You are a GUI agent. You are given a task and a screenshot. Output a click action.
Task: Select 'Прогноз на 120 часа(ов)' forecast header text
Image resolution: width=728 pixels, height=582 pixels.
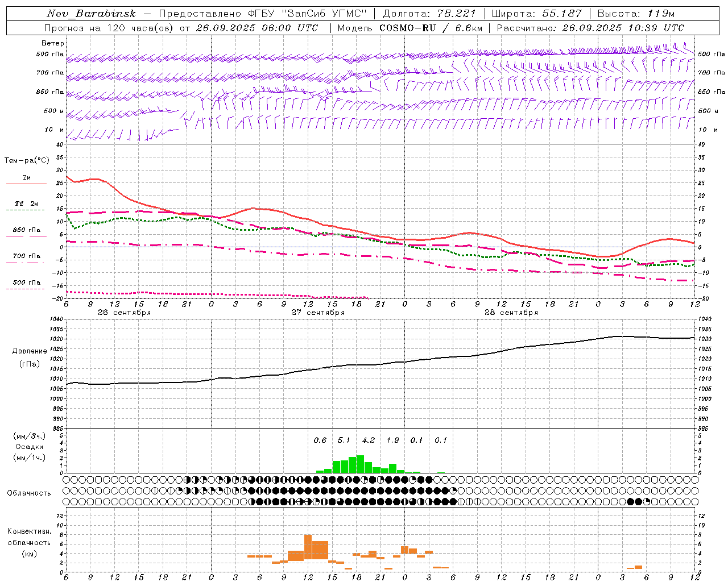[x=109, y=28]
